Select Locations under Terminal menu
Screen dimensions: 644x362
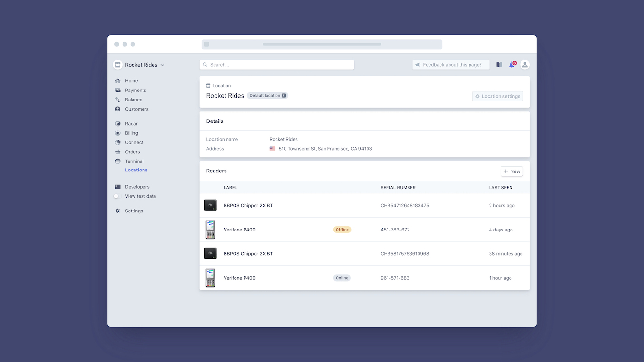(x=136, y=170)
